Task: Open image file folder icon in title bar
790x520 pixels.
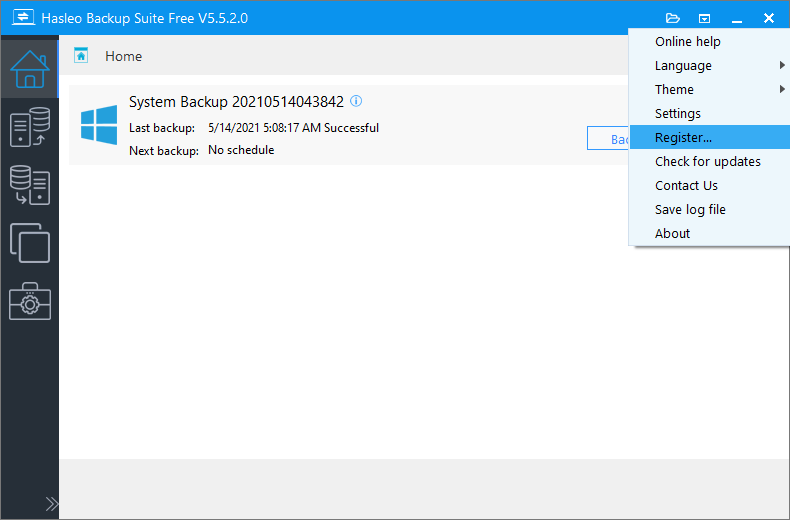Action: [x=673, y=18]
